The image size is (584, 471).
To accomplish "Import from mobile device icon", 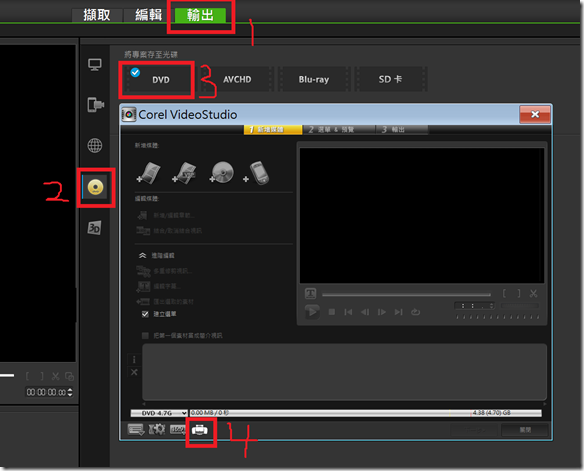I will 257,173.
